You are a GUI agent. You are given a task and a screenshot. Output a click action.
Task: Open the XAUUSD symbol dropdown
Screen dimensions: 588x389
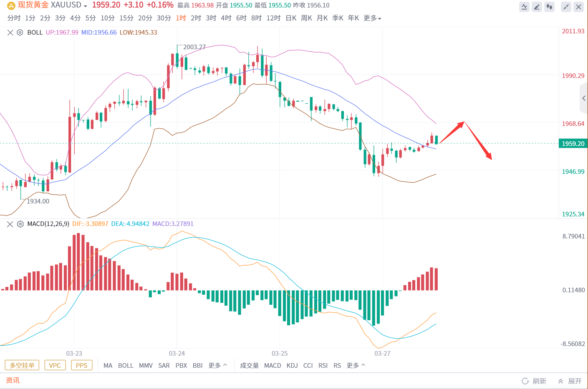(x=86, y=6)
